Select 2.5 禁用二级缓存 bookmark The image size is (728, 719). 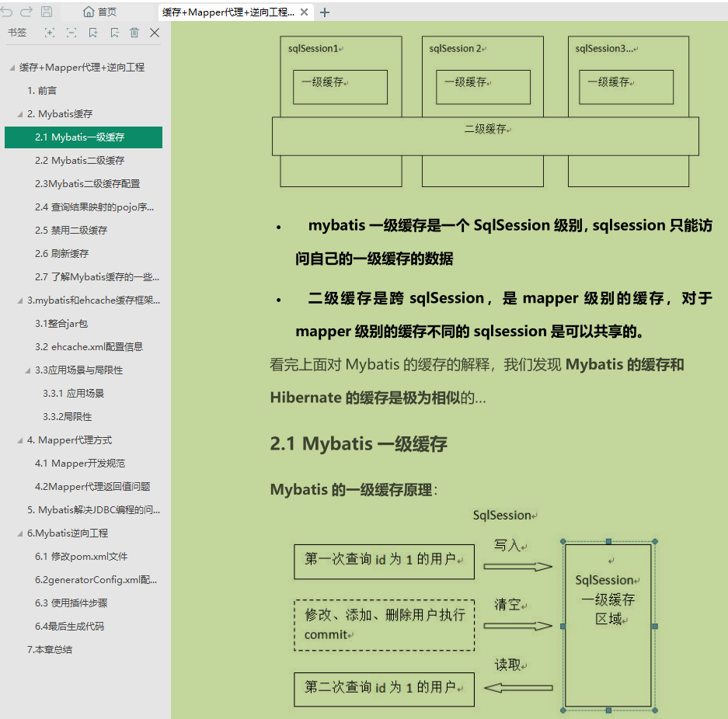[x=71, y=230]
